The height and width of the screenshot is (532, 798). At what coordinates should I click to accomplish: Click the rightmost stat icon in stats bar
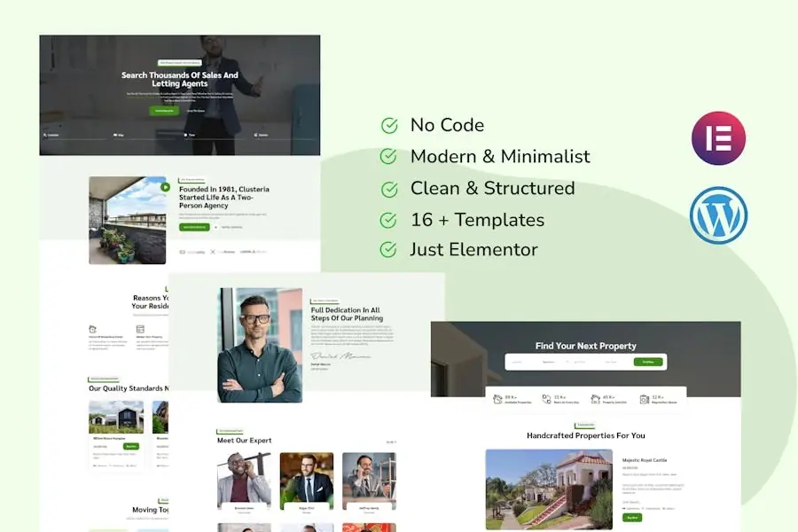(x=644, y=399)
